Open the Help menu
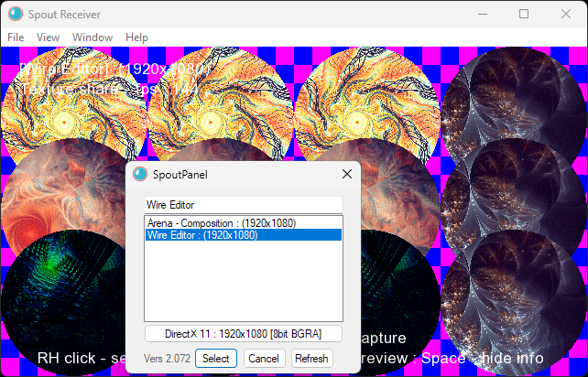 (x=136, y=38)
